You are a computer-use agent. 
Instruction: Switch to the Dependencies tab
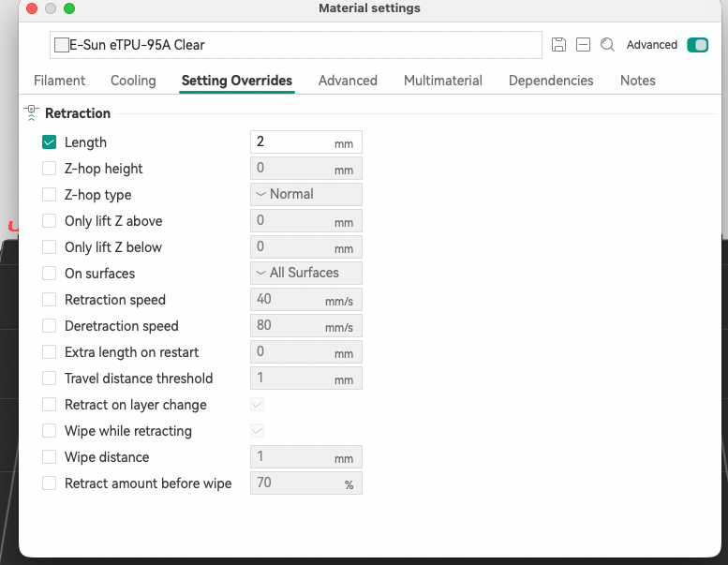point(551,81)
